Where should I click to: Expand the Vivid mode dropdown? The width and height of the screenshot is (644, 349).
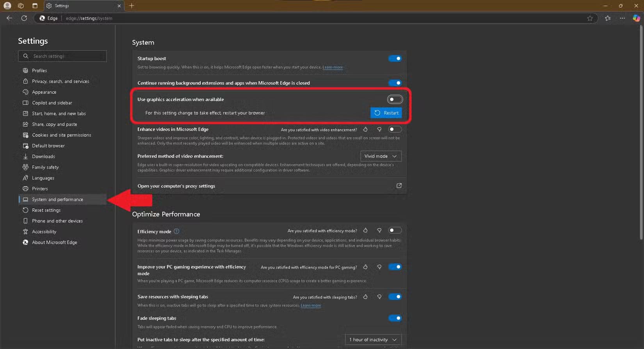tap(381, 156)
